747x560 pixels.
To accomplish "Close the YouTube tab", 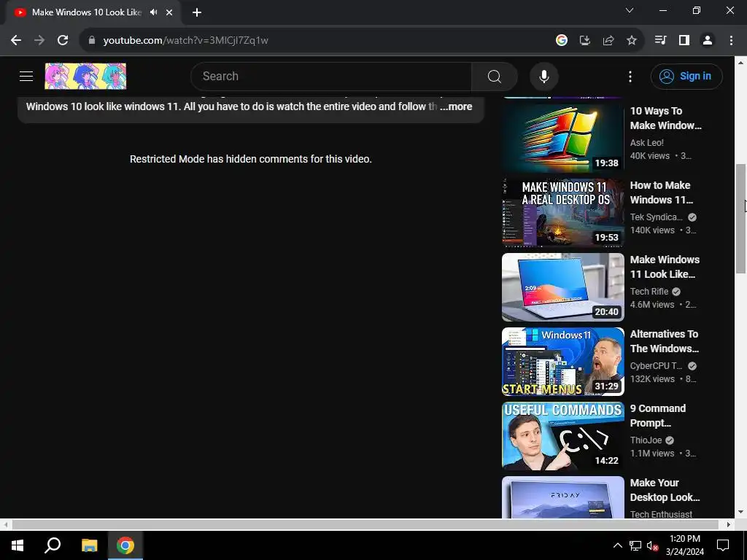I will tap(169, 12).
